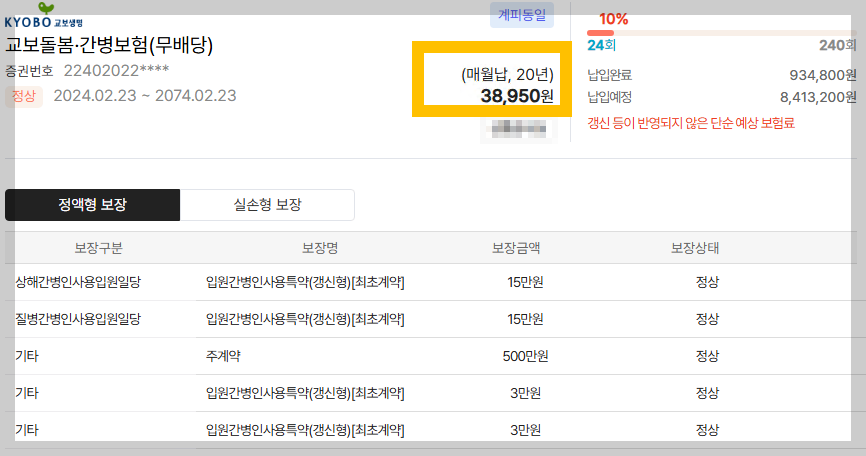Switch to the 정액형 보장 tab

point(92,205)
